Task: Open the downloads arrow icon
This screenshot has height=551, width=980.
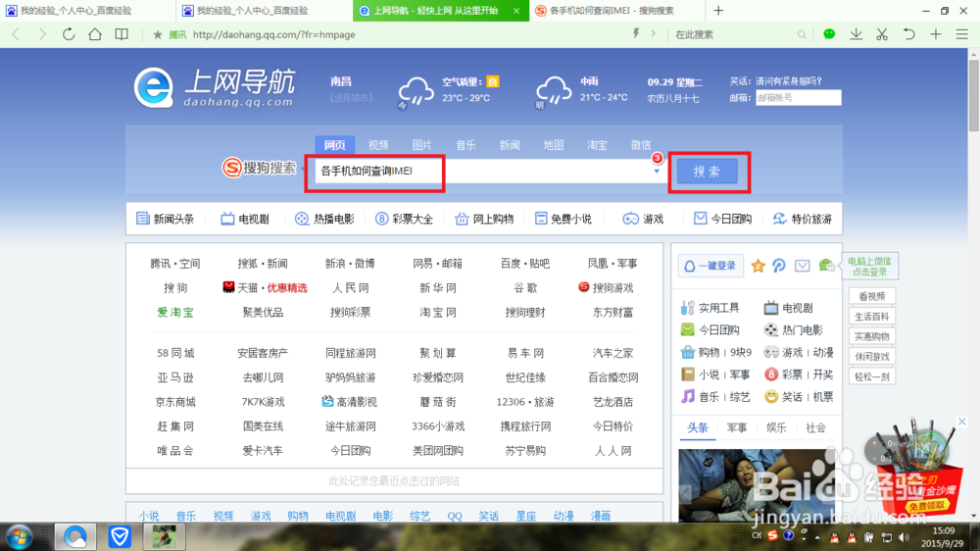Action: click(x=856, y=34)
